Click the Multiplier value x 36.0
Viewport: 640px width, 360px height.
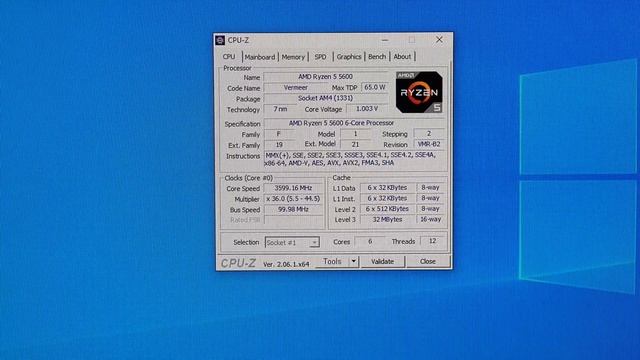tap(293, 199)
